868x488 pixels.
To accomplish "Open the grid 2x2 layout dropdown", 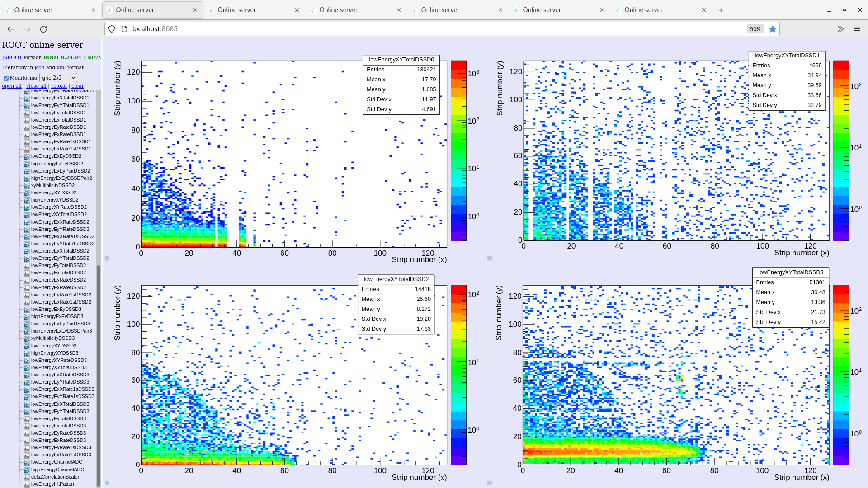I will click(x=58, y=78).
